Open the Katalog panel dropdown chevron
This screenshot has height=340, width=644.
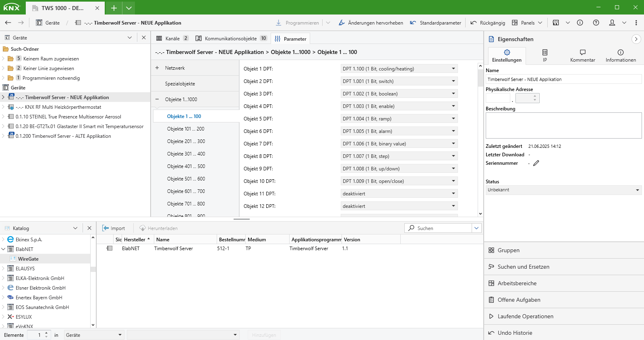click(75, 228)
